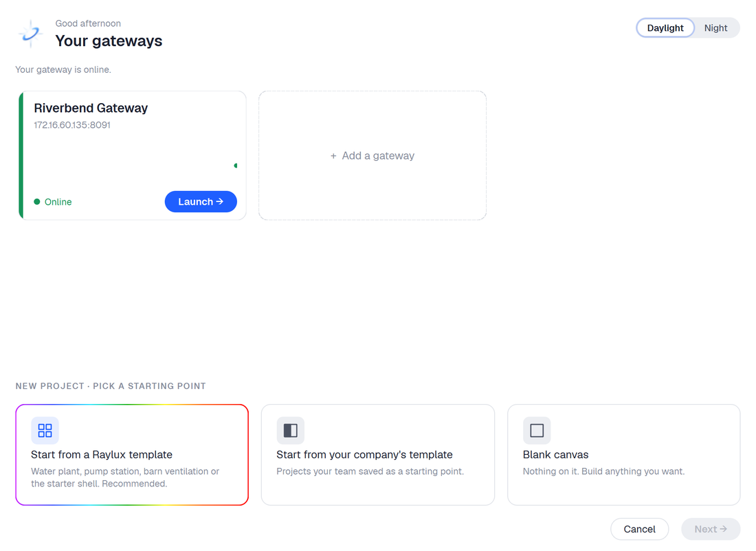756x551 pixels.
Task: Click the Raylux template grid icon
Action: (x=45, y=431)
